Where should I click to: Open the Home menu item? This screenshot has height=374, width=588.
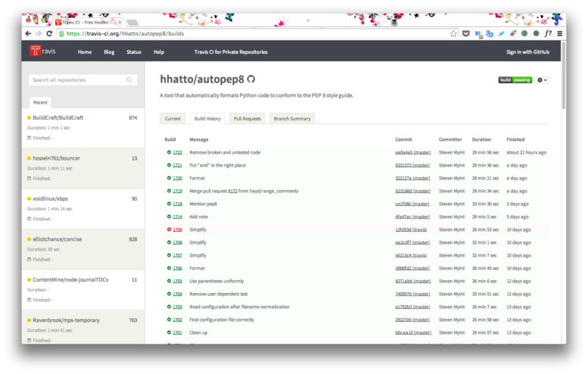click(85, 52)
